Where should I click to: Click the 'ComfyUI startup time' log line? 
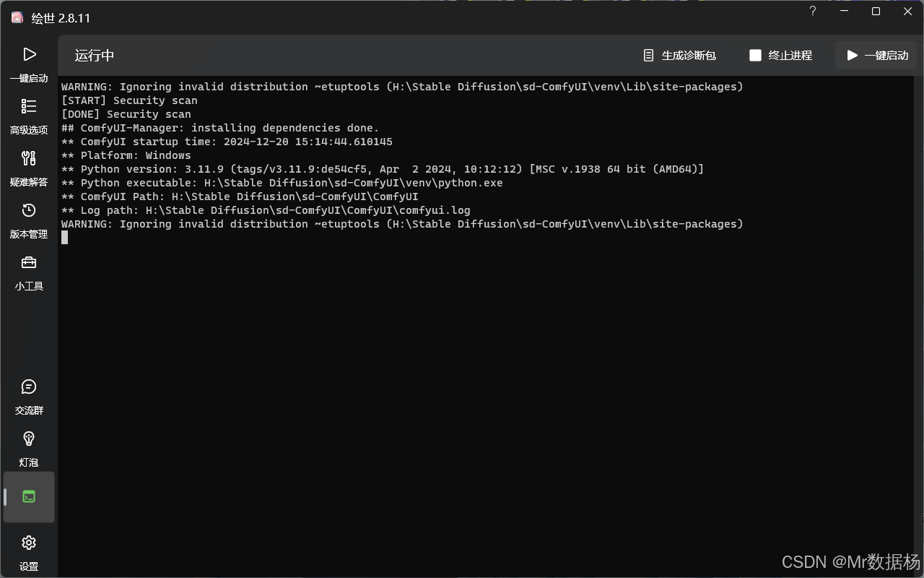click(x=227, y=142)
